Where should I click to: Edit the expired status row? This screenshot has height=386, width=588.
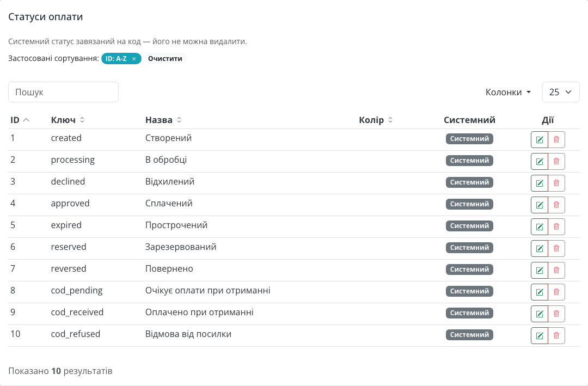[539, 226]
